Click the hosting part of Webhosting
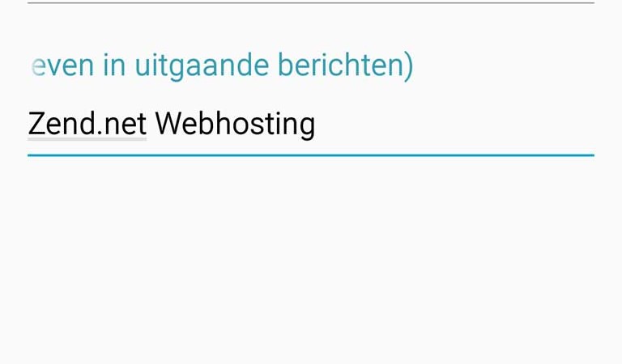The image size is (622, 364). [x=265, y=125]
